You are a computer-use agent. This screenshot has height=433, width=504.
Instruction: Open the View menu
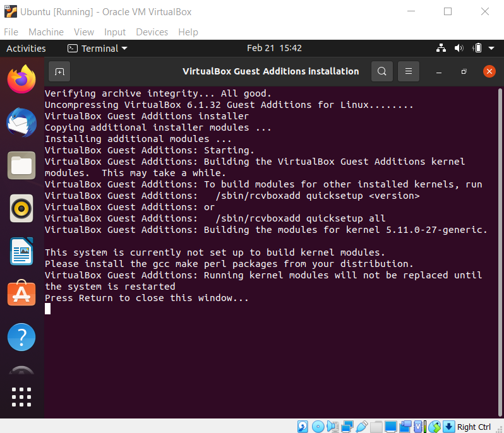[x=84, y=32]
